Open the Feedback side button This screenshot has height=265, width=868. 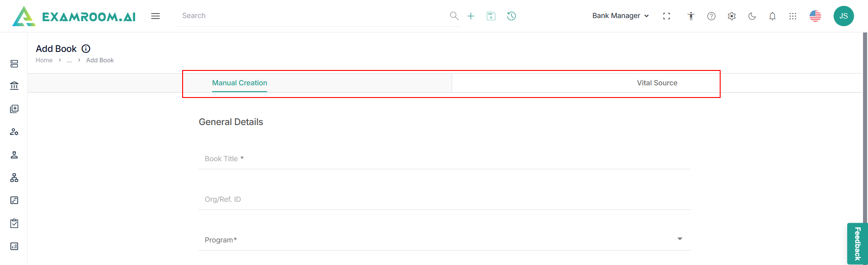click(857, 243)
